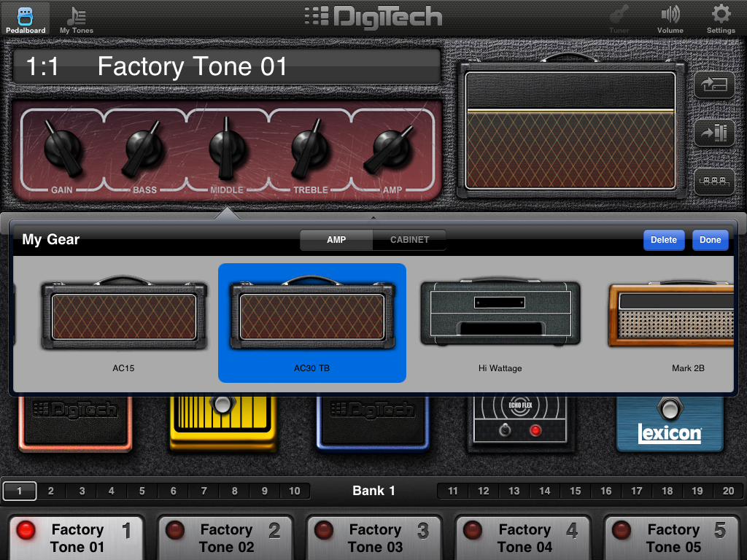Click the effects chain icon button
This screenshot has width=747, height=560.
(714, 182)
